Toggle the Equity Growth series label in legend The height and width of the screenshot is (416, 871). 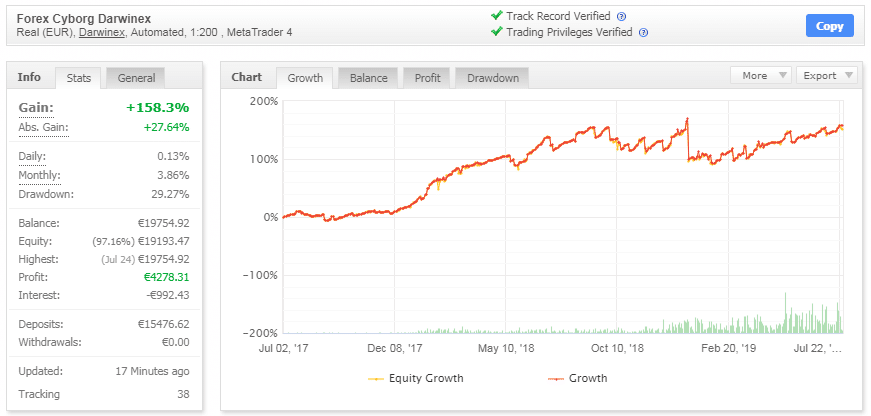pyautogui.click(x=426, y=379)
